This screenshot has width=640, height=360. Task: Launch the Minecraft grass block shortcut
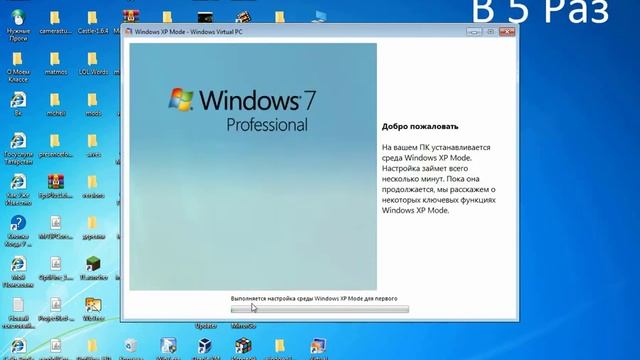[x=93, y=269]
